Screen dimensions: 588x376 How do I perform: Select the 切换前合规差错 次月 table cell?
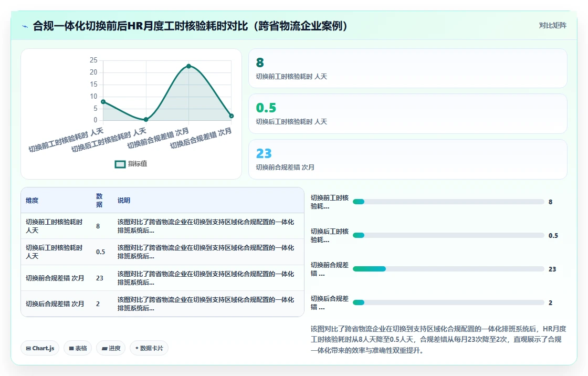tap(55, 278)
